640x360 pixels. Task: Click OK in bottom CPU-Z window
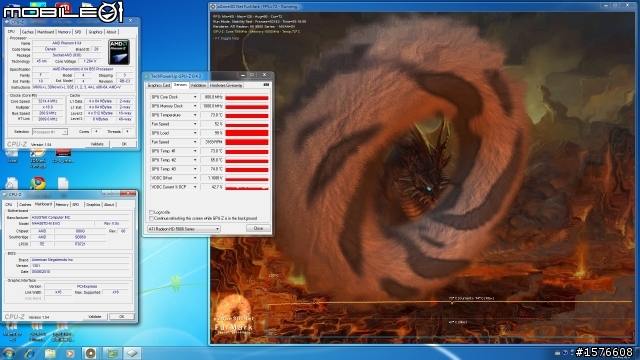pyautogui.click(x=122, y=316)
